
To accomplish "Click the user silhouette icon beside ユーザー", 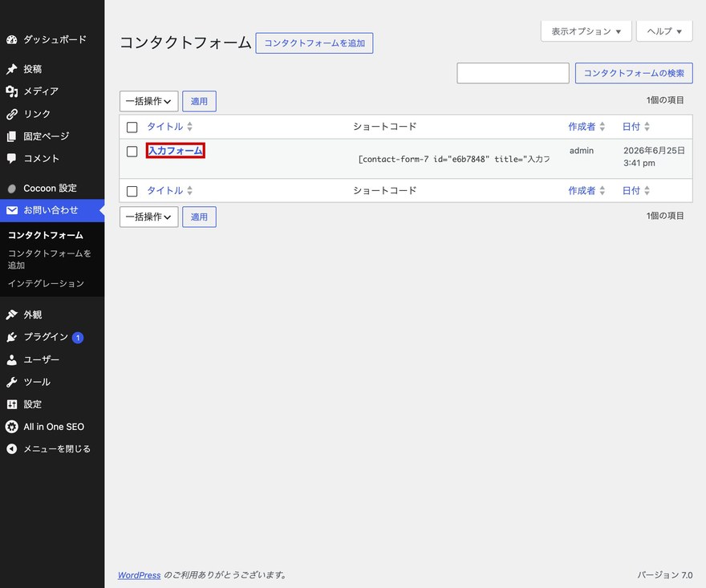I will coord(12,359).
